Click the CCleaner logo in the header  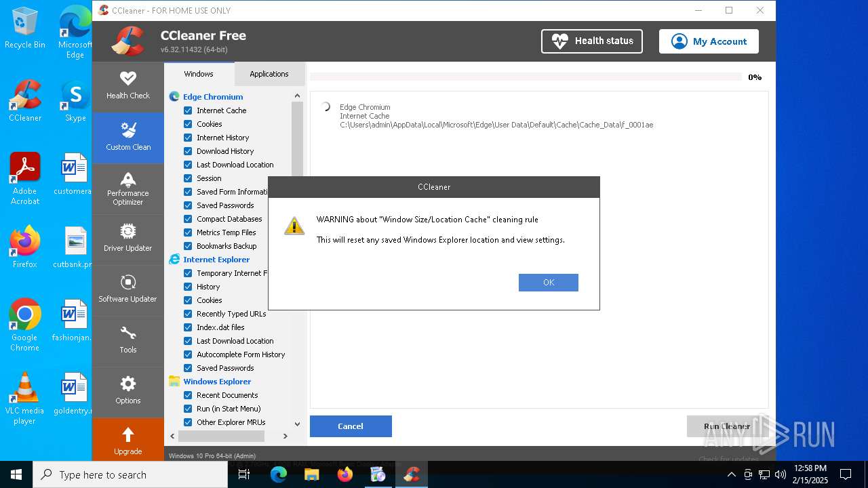coord(128,41)
